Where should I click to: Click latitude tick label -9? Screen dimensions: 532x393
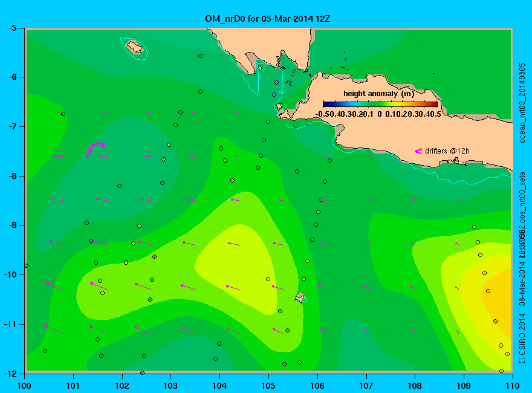point(13,226)
